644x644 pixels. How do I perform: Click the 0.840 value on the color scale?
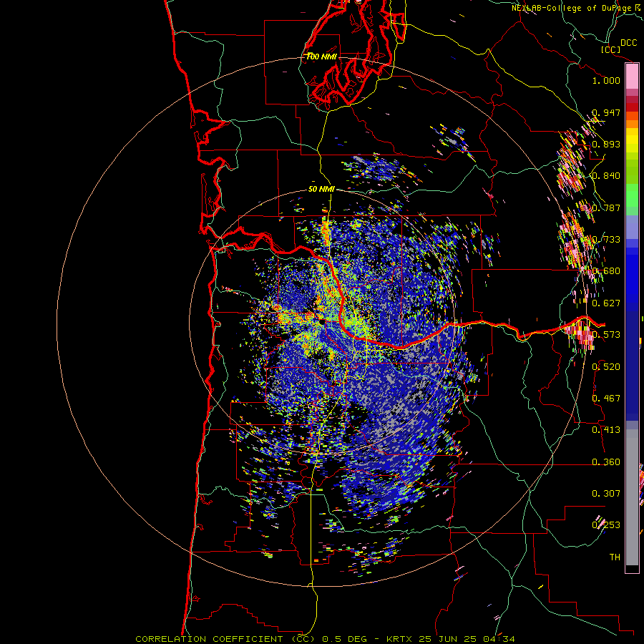(x=606, y=176)
